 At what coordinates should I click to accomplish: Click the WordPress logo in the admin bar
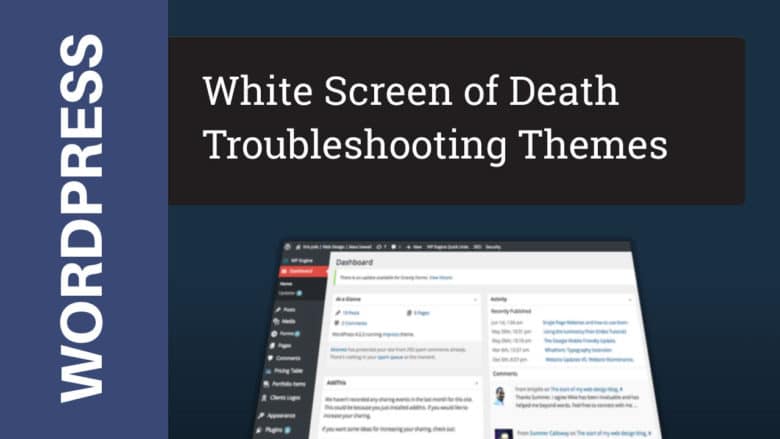coord(287,247)
